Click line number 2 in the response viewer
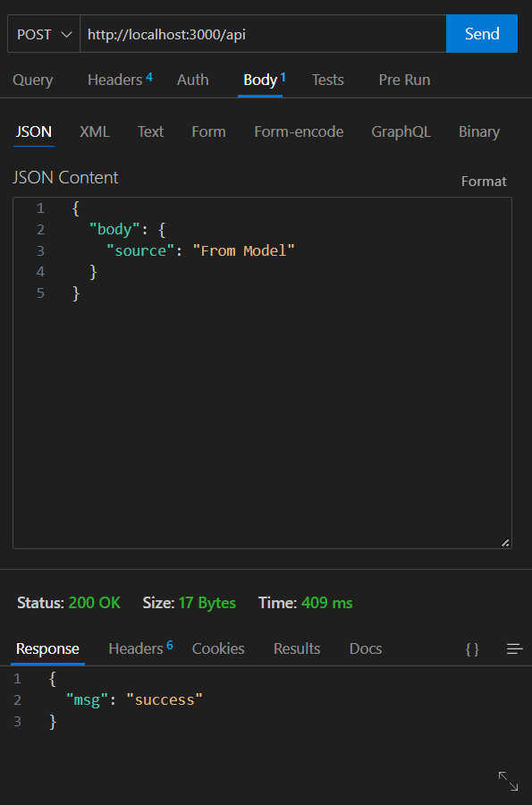The image size is (532, 805). coord(18,699)
